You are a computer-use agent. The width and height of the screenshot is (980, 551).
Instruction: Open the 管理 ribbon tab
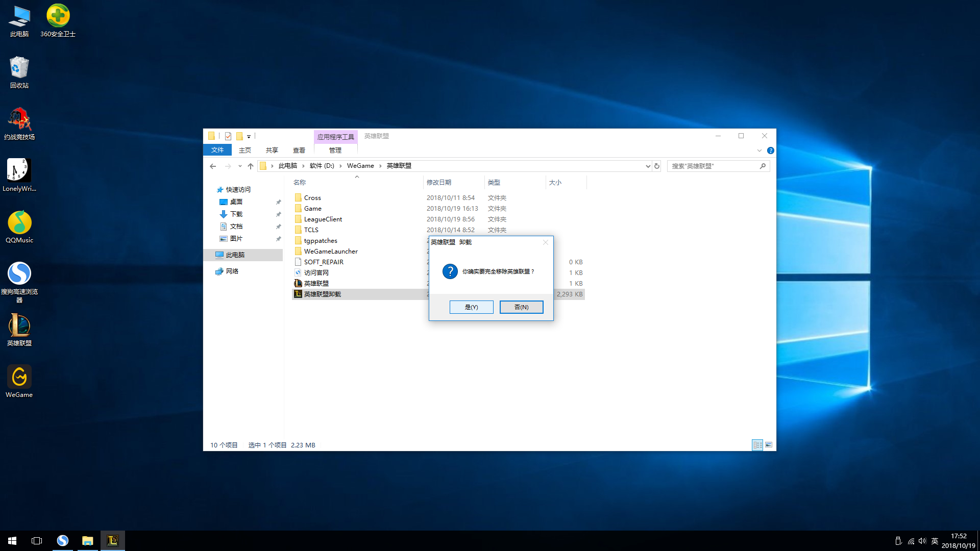coord(335,151)
